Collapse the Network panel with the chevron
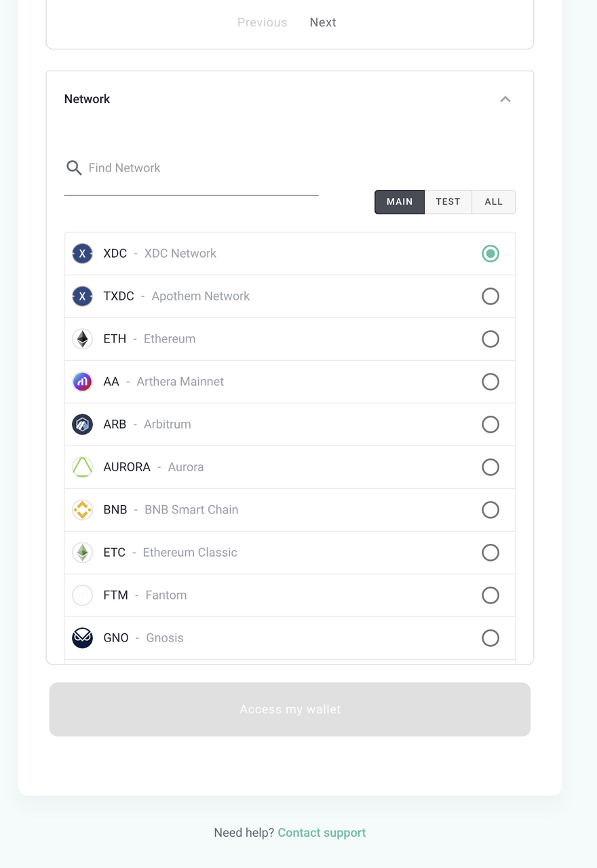 pos(505,99)
